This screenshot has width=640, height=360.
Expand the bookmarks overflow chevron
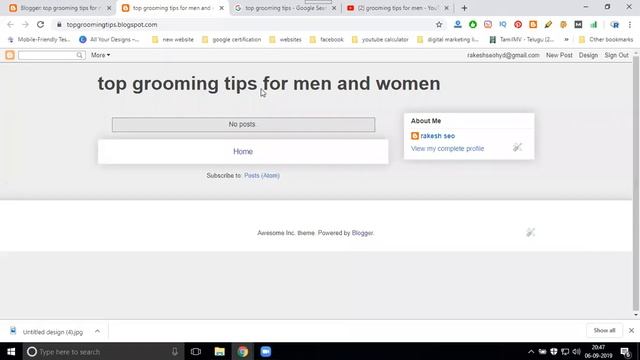coord(567,40)
